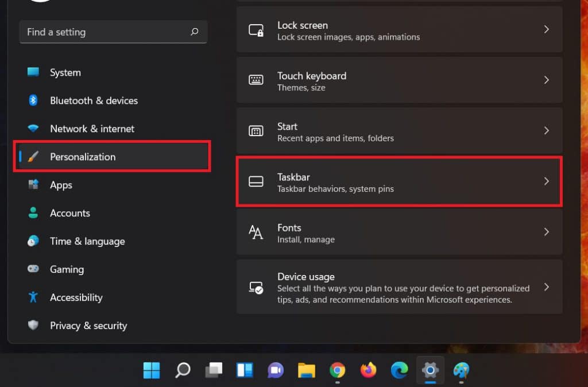Click the Privacy shield icon
Screen dimensions: 588x387
[x=33, y=325]
